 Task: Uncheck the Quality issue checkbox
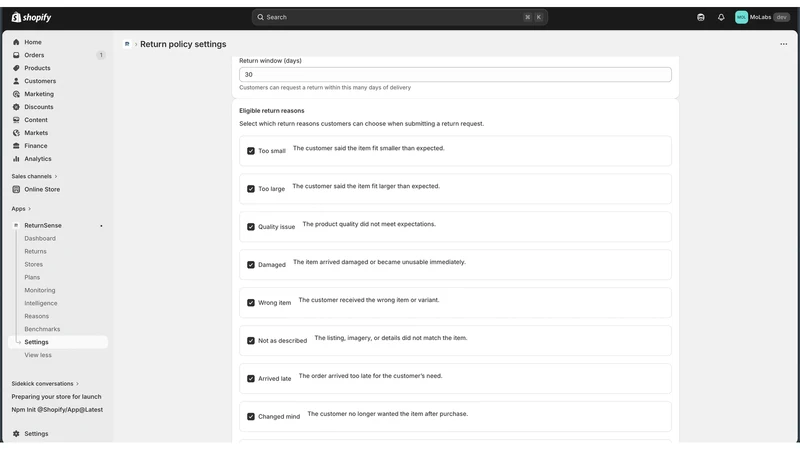click(251, 227)
